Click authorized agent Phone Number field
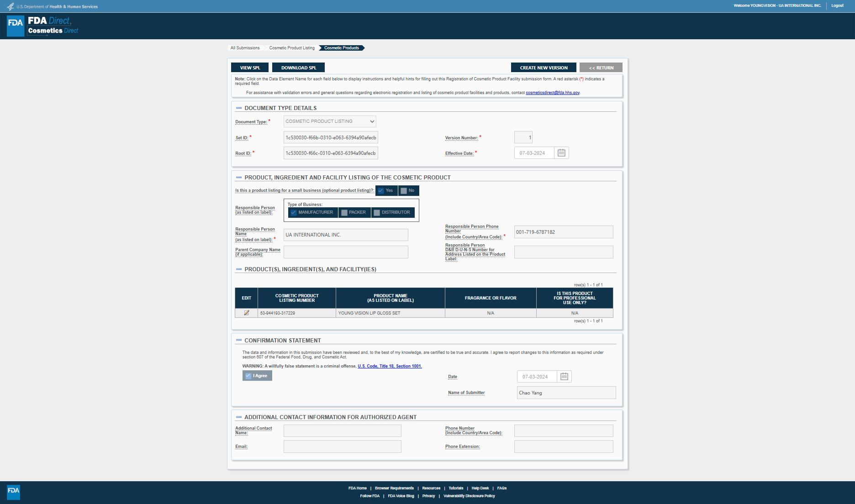This screenshot has height=504, width=855. tap(564, 431)
